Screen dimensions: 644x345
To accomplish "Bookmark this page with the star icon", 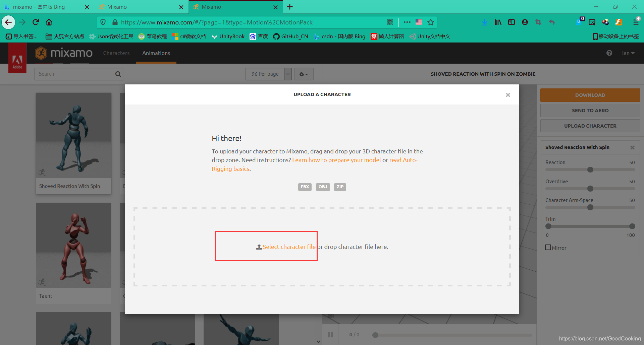I will click(x=431, y=22).
